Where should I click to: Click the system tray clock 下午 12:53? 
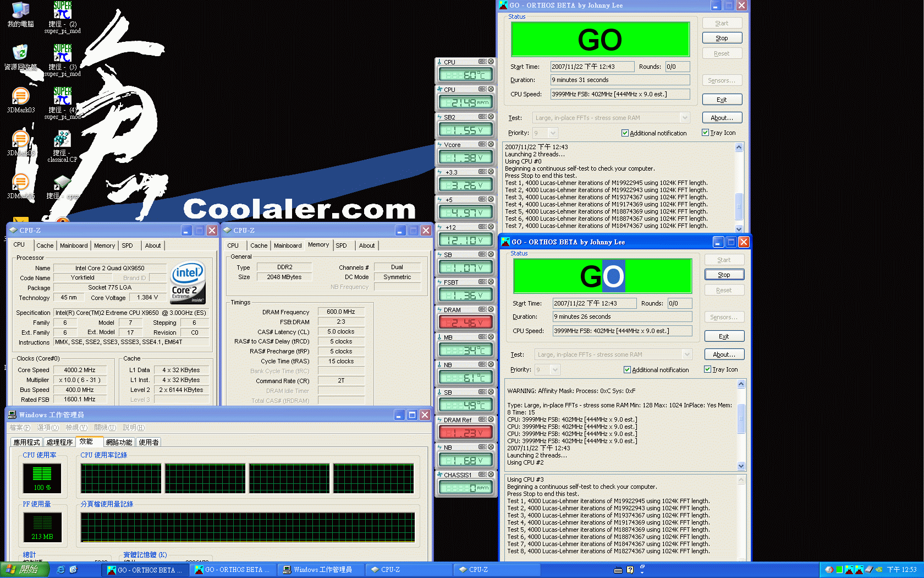[901, 570]
